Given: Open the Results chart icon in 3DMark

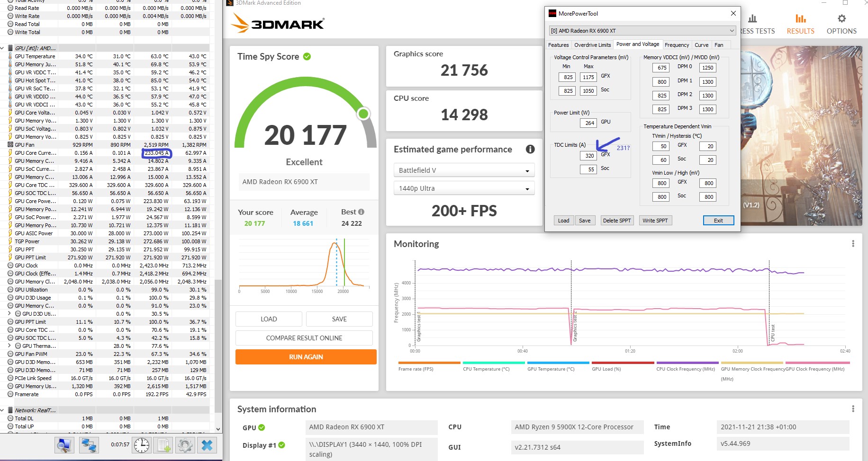Looking at the screenshot, I should click(801, 19).
